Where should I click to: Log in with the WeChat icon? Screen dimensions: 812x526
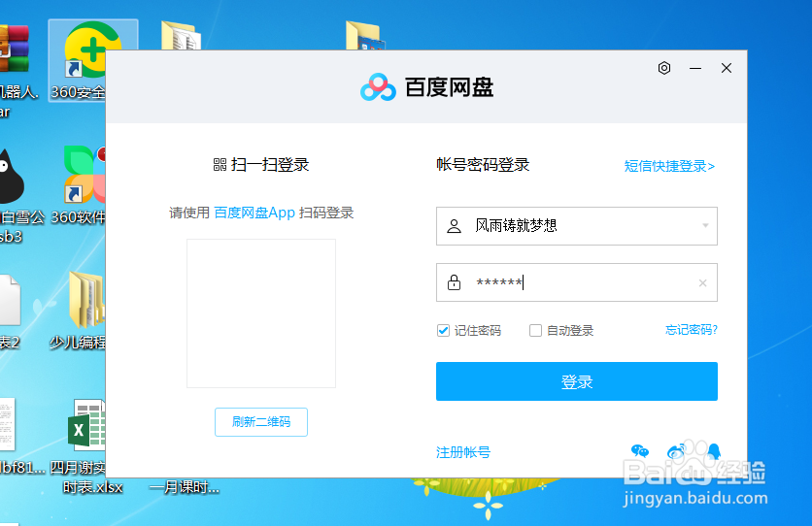click(640, 451)
